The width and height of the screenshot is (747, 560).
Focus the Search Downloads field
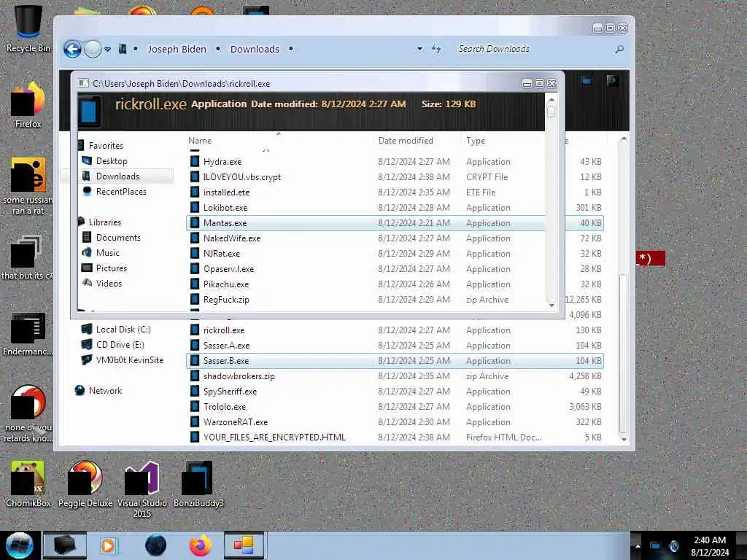[x=533, y=49]
